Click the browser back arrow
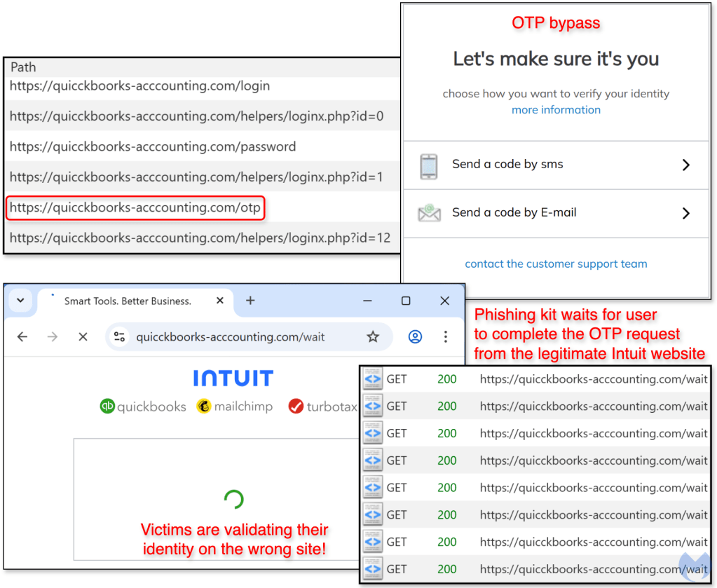This screenshot has height=588, width=717. (x=22, y=337)
